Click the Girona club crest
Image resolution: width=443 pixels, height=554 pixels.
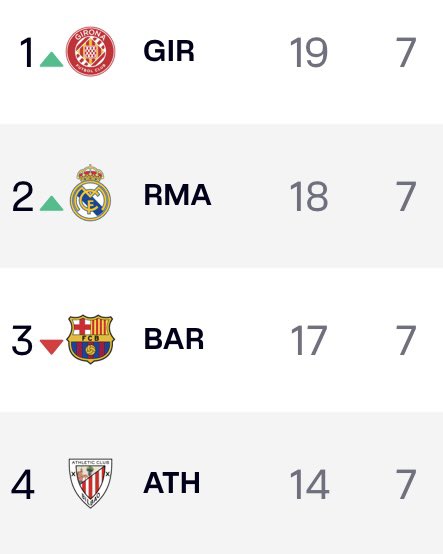click(x=90, y=51)
